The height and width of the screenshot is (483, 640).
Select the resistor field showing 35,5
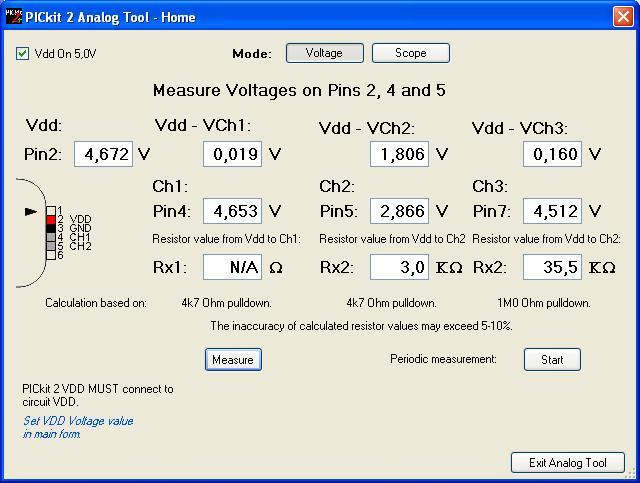pos(552,267)
